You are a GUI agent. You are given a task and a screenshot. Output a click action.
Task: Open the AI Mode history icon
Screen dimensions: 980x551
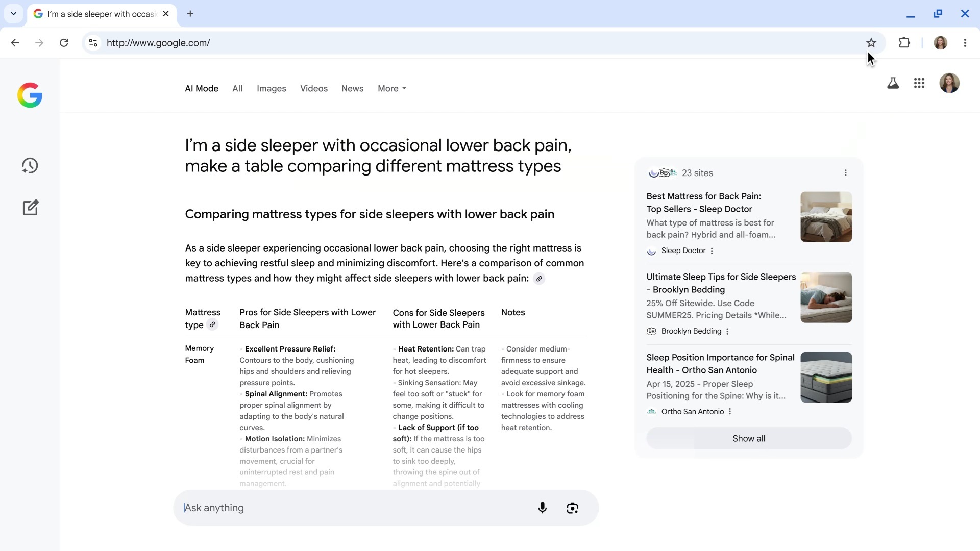(x=30, y=166)
